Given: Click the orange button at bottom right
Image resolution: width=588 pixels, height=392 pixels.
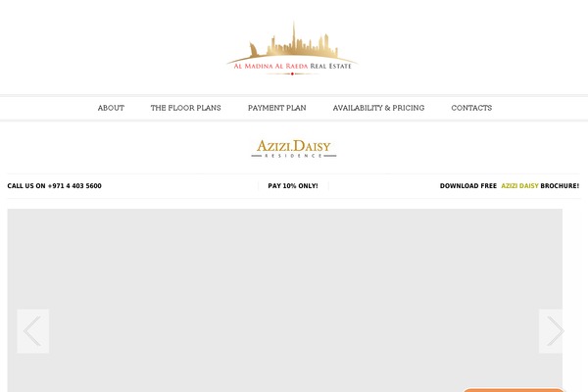Looking at the screenshot, I should (x=514, y=390).
